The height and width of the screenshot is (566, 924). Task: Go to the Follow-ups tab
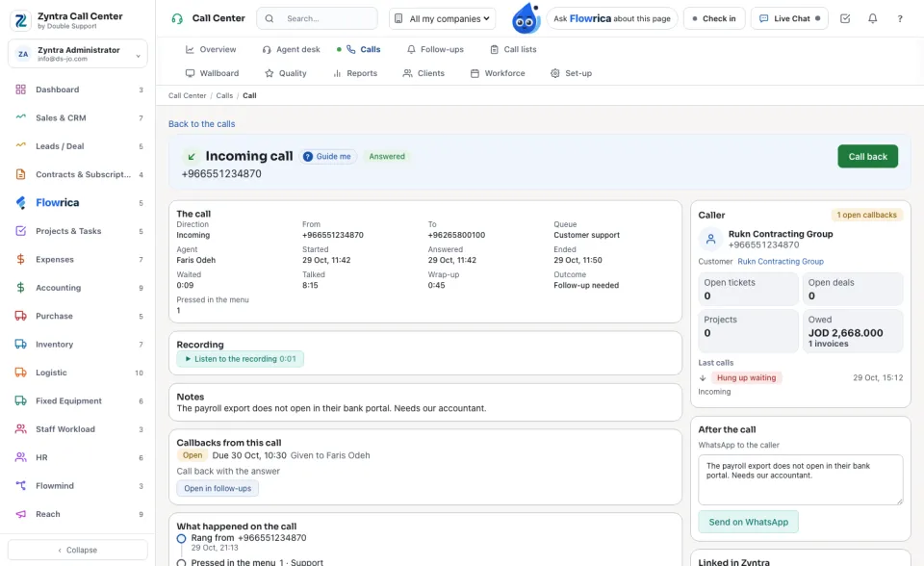click(435, 49)
